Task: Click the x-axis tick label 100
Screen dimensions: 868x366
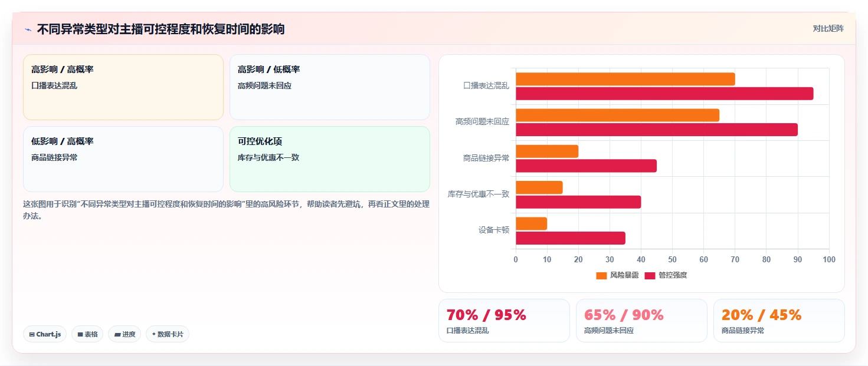Action: [x=829, y=259]
